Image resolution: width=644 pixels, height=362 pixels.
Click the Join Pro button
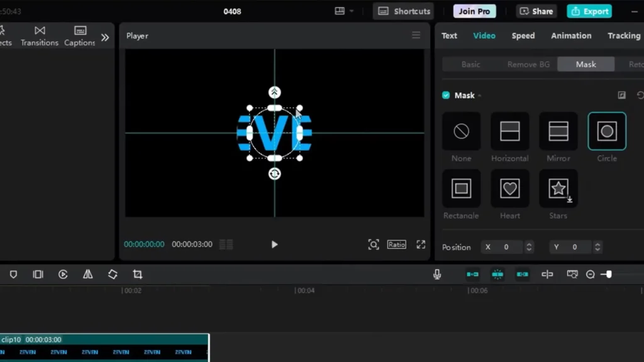474,11
